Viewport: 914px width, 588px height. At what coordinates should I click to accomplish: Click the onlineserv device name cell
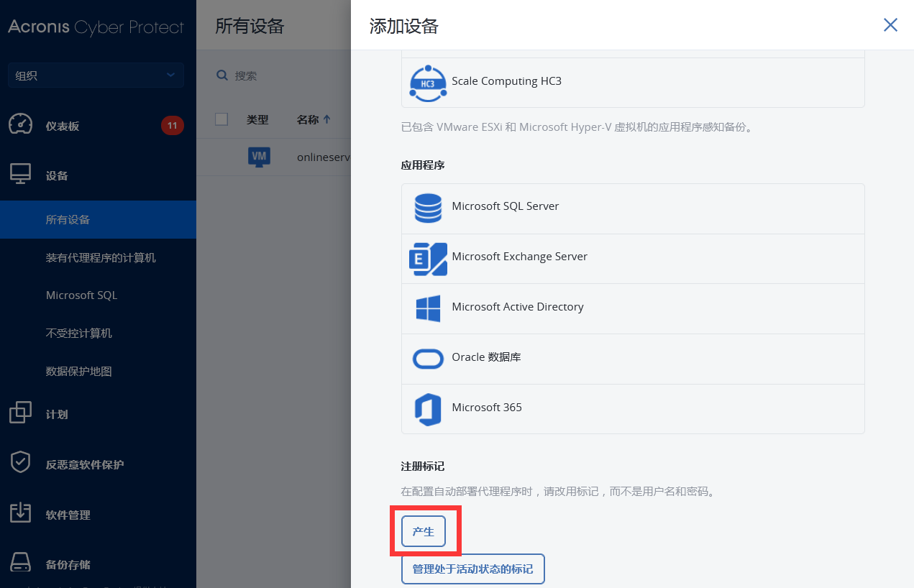324,157
